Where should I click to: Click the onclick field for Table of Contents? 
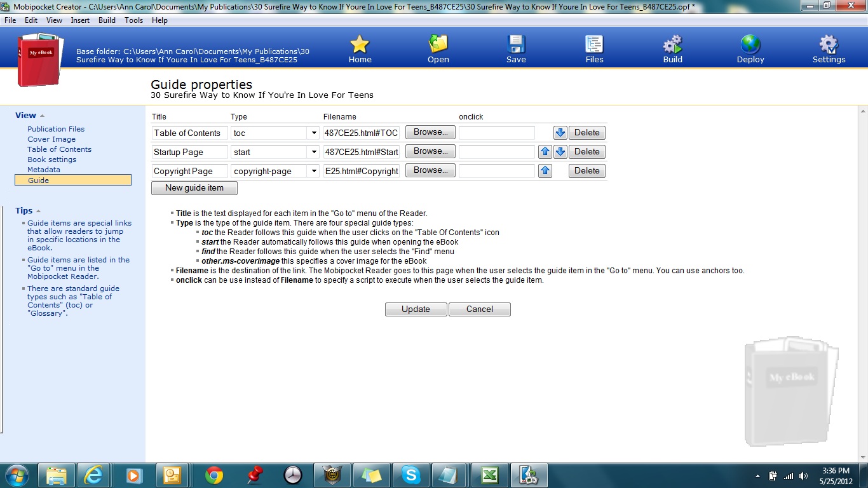[x=497, y=133]
